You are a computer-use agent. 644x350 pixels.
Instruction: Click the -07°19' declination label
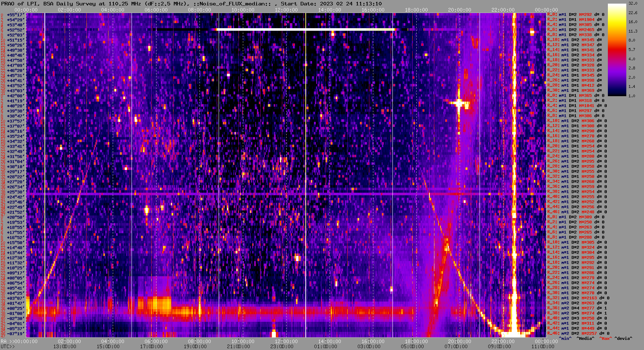point(16,333)
